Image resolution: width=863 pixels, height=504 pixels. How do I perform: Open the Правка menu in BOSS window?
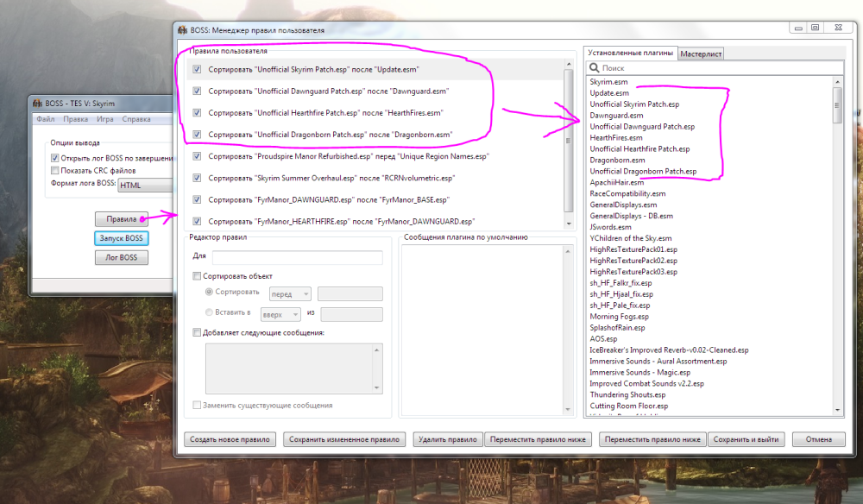point(75,119)
